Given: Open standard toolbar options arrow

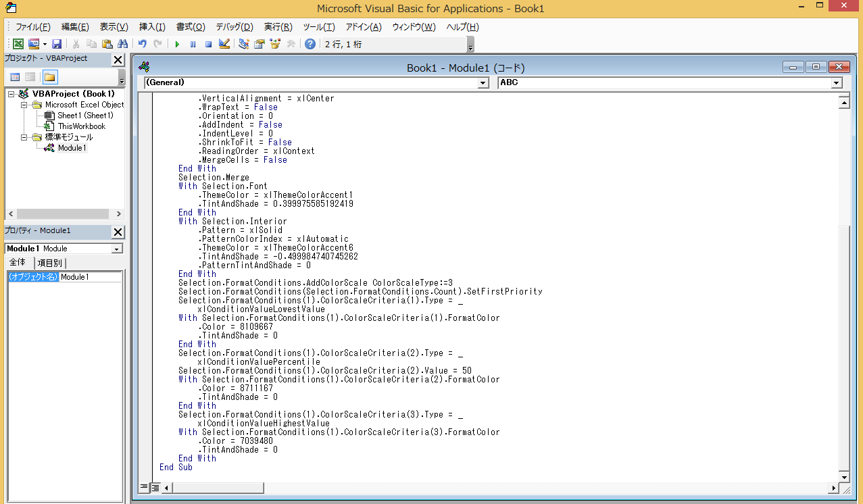Looking at the screenshot, I should pyautogui.click(x=470, y=45).
